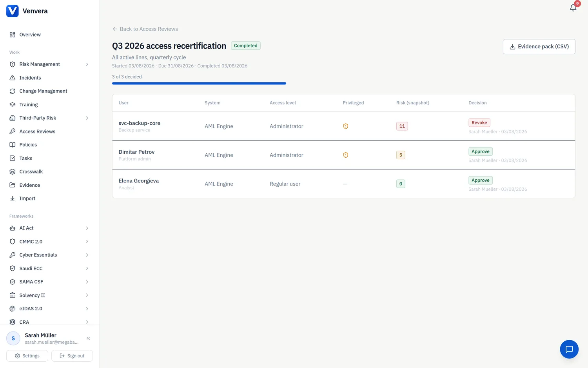Click the Venvera logo icon

[x=13, y=11]
